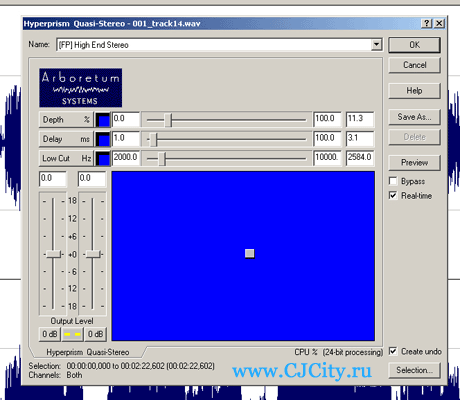The width and height of the screenshot is (460, 400).
Task: Uncheck the Create undo checkbox
Action: click(393, 351)
